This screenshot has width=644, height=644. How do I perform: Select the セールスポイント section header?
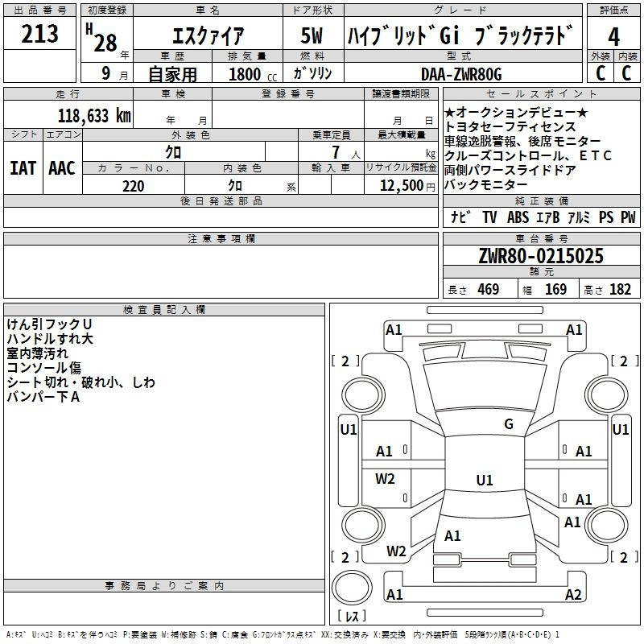tap(541, 93)
